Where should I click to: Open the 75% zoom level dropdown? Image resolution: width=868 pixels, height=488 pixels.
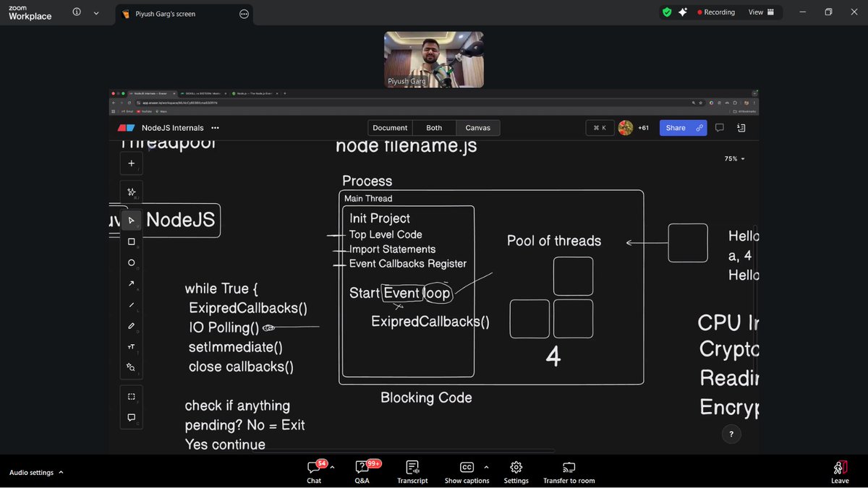pyautogui.click(x=734, y=159)
